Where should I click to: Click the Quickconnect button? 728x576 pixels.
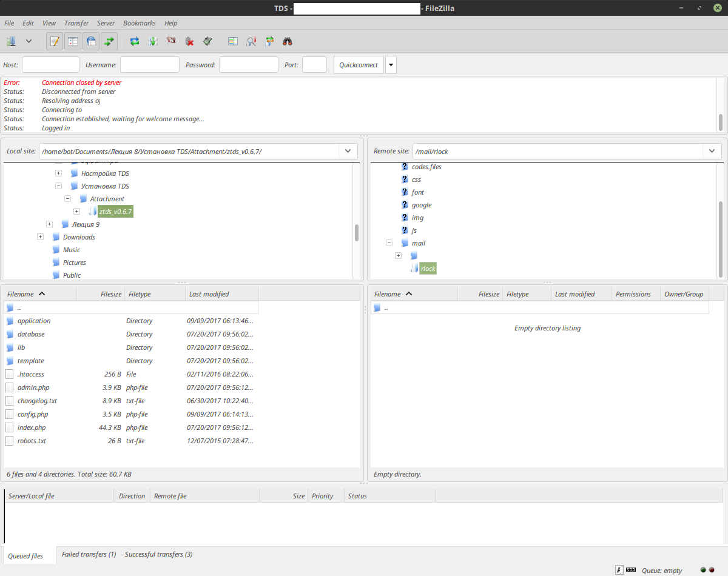(x=359, y=65)
